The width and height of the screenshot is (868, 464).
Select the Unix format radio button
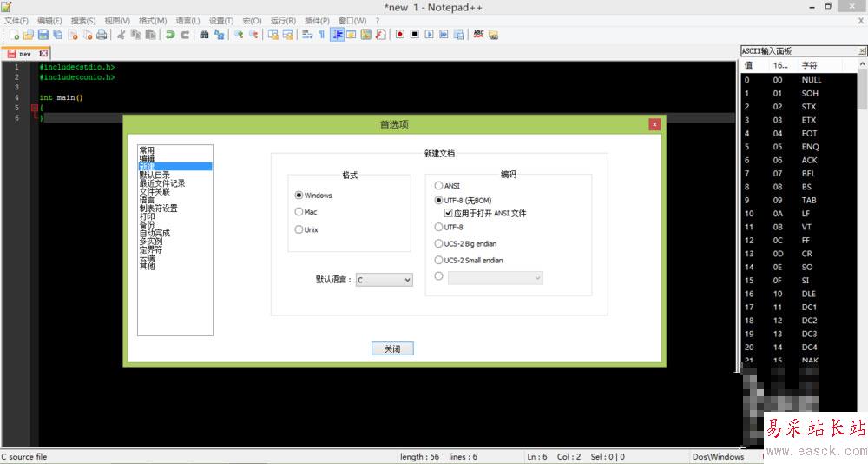pyautogui.click(x=299, y=229)
